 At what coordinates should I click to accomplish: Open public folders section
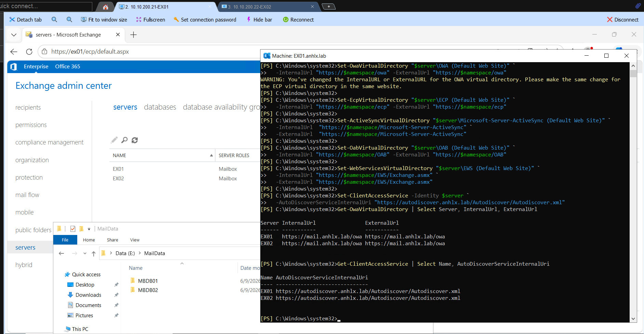click(x=33, y=230)
